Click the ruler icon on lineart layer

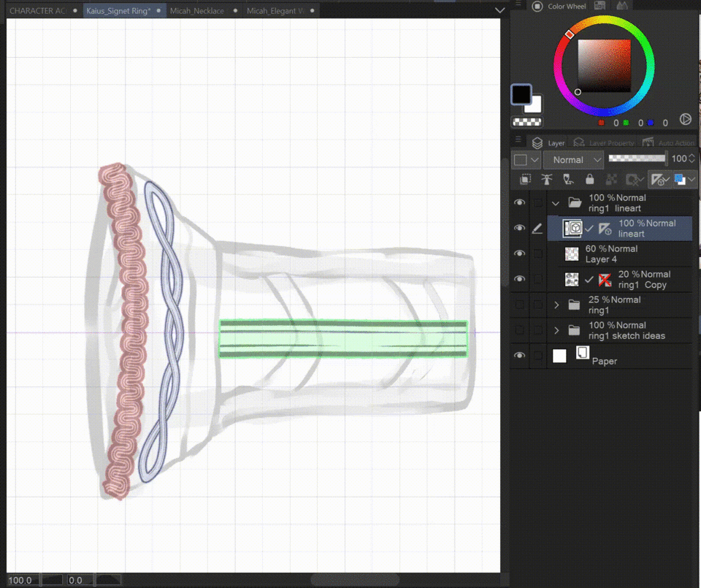point(605,229)
